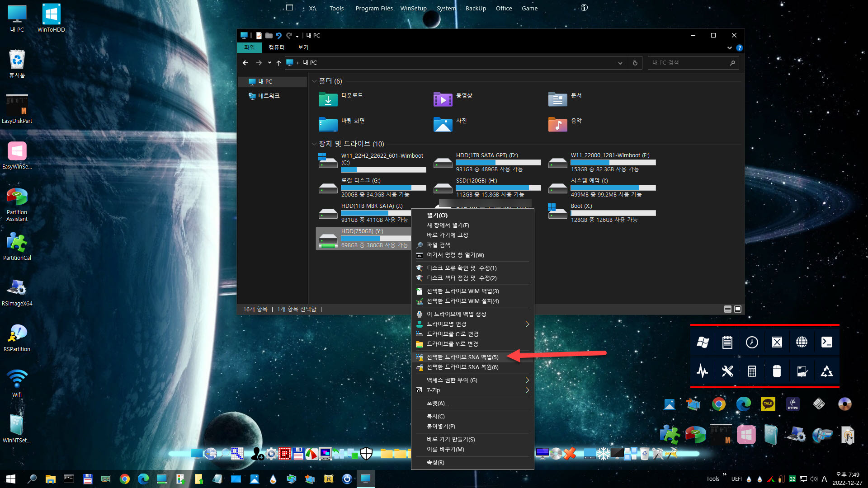Open the WinSetup menu at the top of the desktop
Viewport: 868px width, 488px height.
coord(413,8)
